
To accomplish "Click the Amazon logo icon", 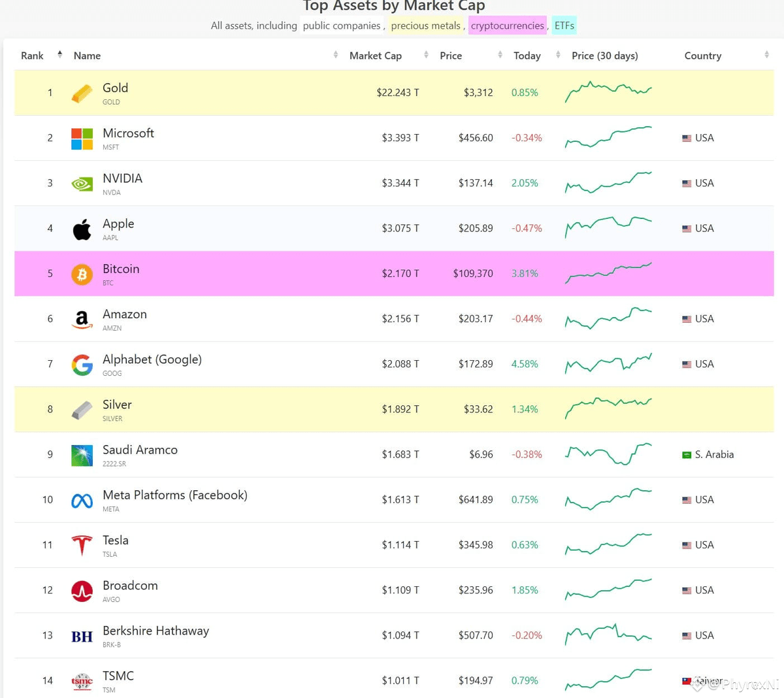I will pyautogui.click(x=82, y=320).
